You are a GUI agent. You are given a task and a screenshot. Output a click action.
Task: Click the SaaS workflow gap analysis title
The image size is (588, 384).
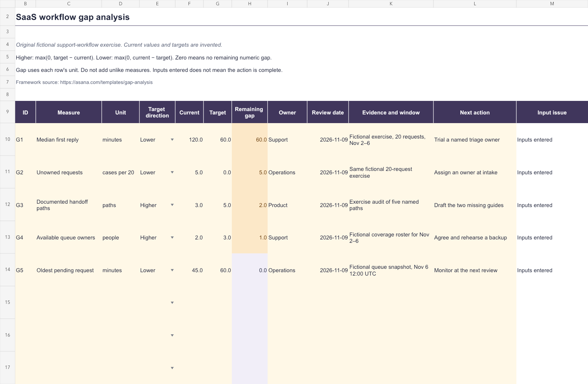pos(73,17)
